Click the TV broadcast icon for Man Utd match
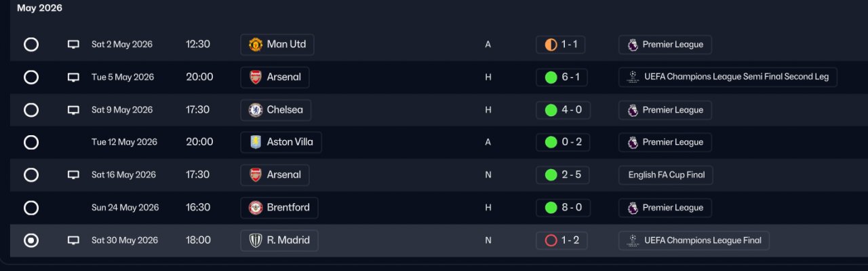The width and height of the screenshot is (868, 271). 73,45
